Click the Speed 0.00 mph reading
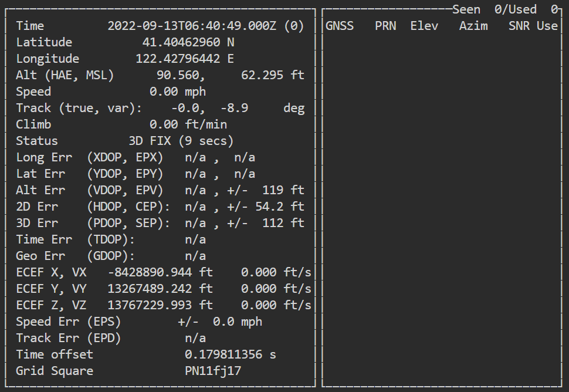The height and width of the screenshot is (392, 569). pyautogui.click(x=178, y=92)
